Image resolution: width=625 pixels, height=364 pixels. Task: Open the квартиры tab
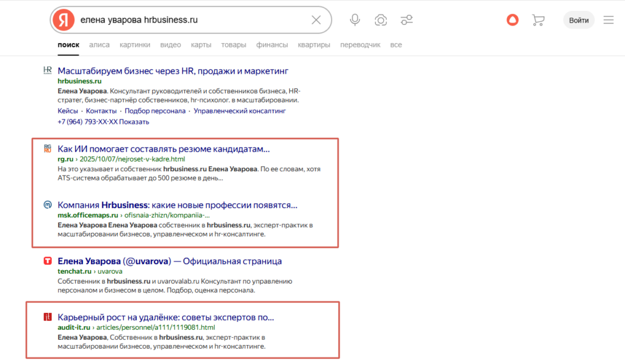(x=314, y=45)
